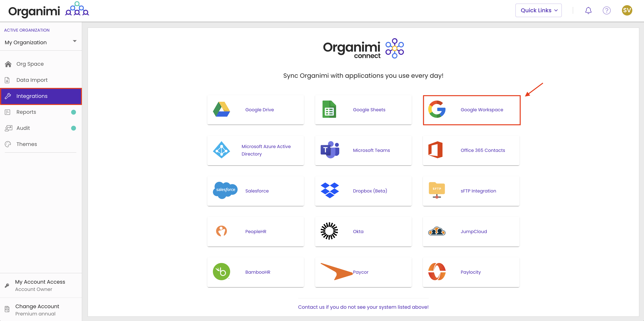Screen dimensions: 644x321
Task: Click the Organimi connect logo
Action: click(363, 48)
